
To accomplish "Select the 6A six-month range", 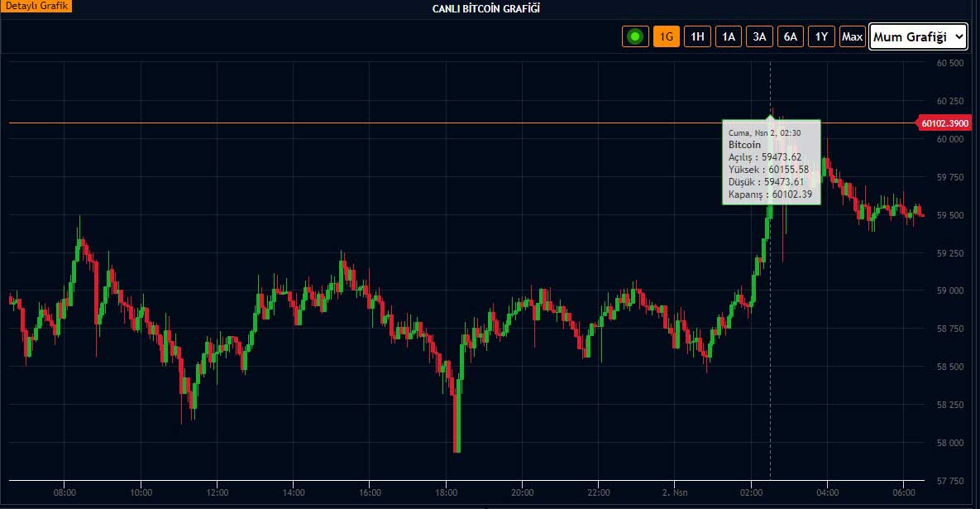I will 791,36.
